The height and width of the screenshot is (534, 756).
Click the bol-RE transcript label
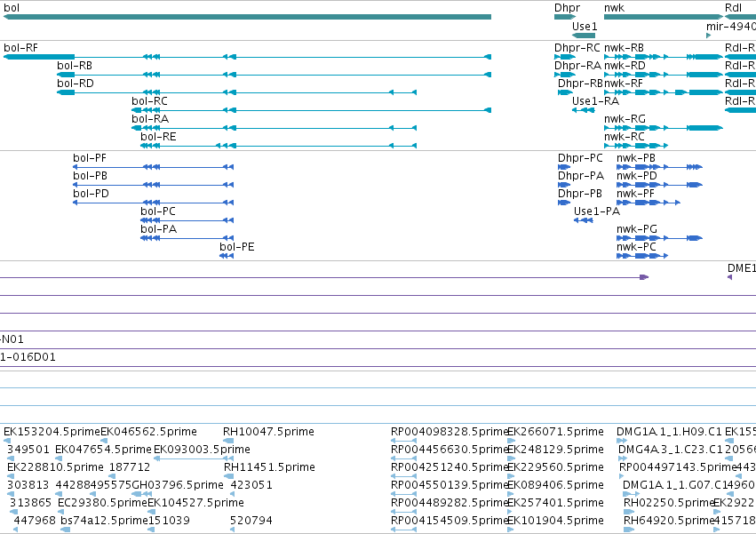[158, 137]
